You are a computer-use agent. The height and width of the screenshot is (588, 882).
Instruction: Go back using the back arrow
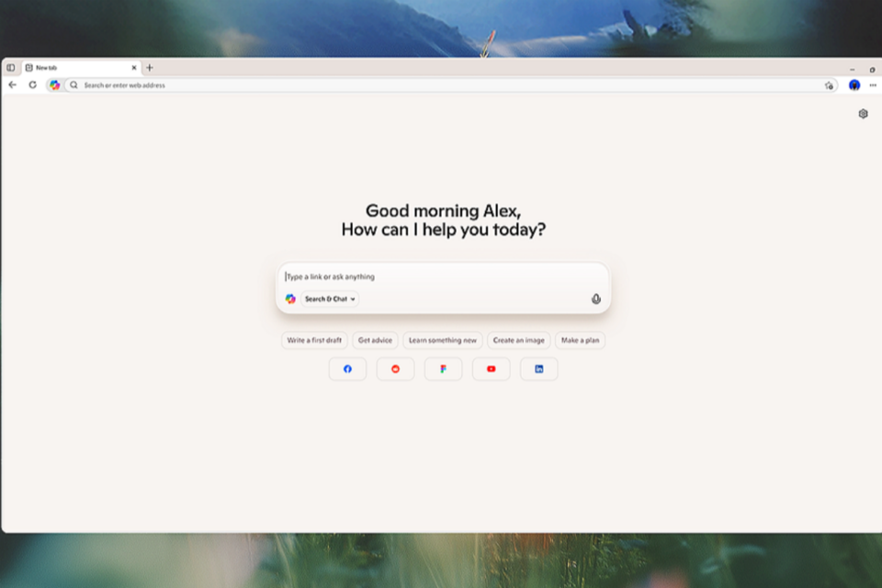[13, 85]
